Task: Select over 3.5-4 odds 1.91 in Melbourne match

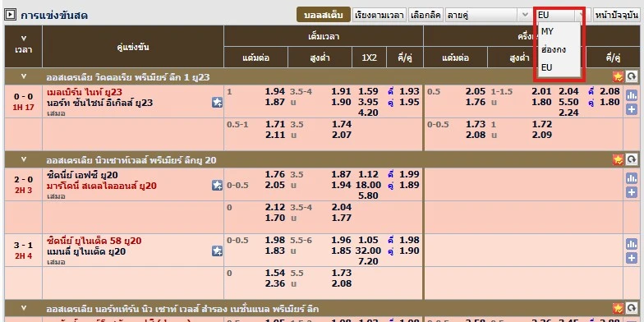Action: [x=342, y=92]
